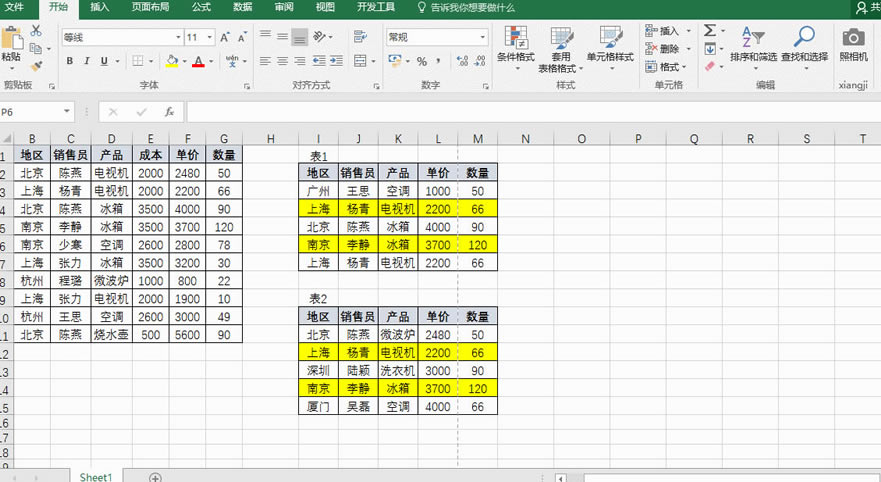Align text left
Viewport: 881px width, 482px height.
[265, 61]
